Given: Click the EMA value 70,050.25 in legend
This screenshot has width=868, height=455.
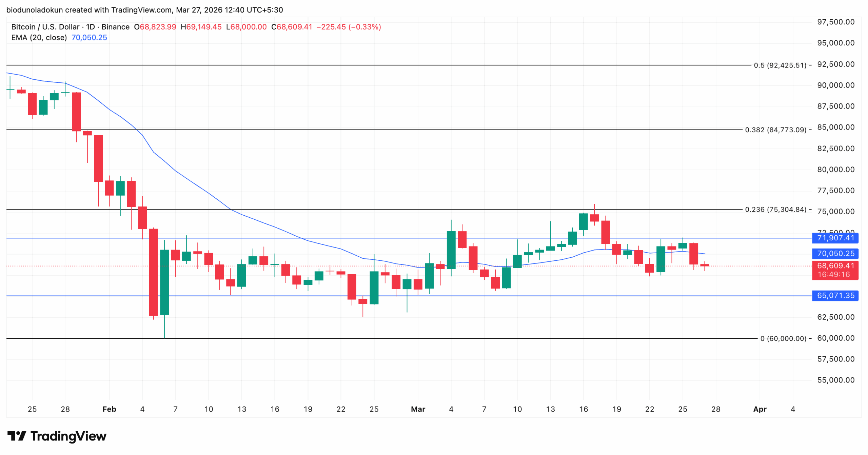Looking at the screenshot, I should coord(89,38).
